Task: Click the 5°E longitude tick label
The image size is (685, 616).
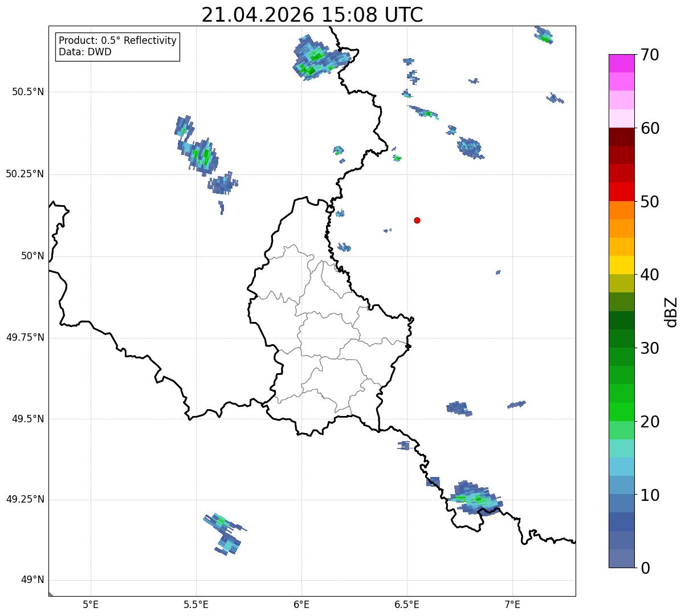Action: pyautogui.click(x=91, y=603)
